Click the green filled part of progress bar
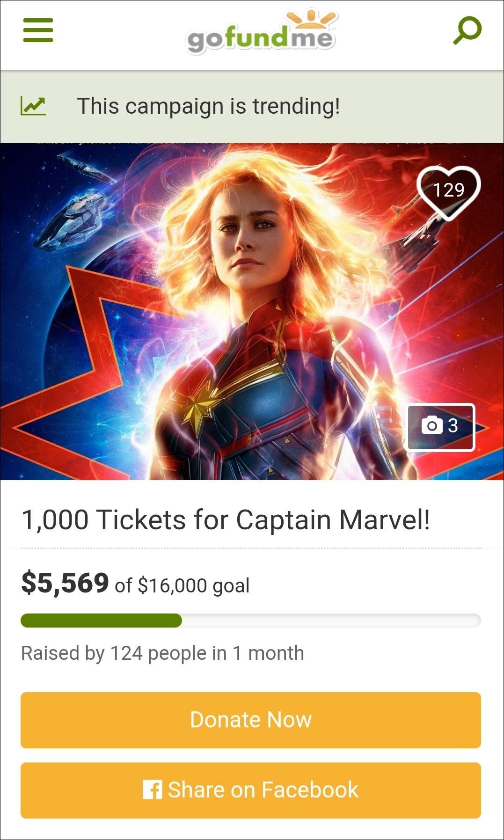 (x=101, y=621)
